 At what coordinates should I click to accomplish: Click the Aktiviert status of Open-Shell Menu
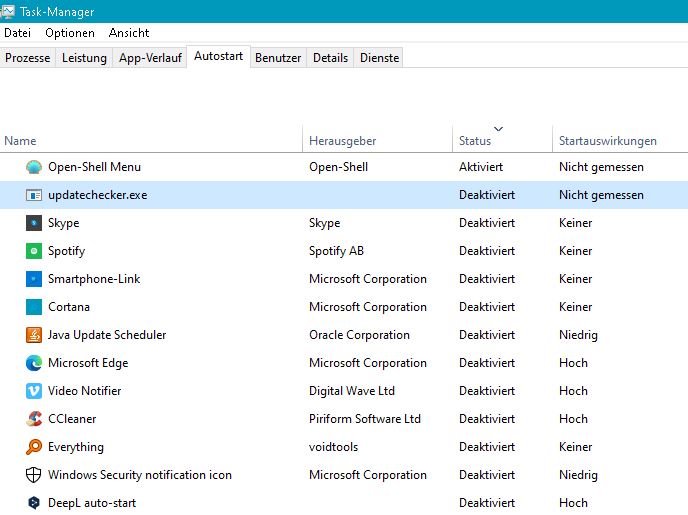tap(481, 167)
